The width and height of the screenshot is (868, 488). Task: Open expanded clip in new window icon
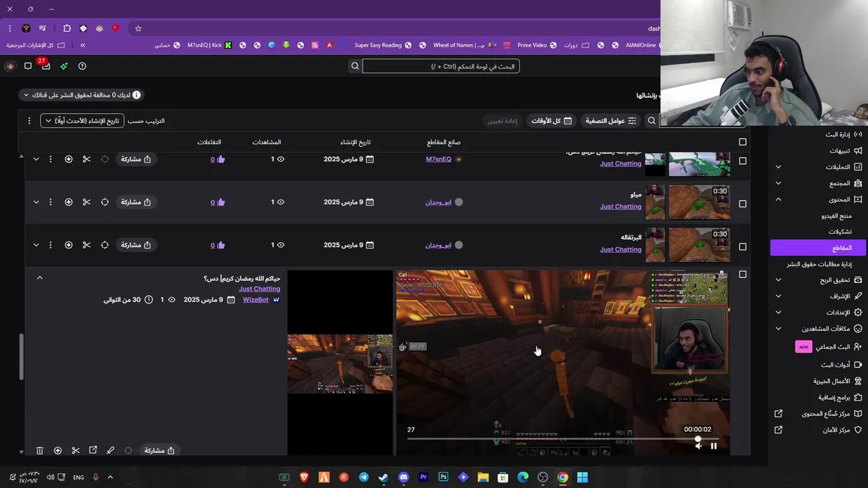click(x=93, y=450)
